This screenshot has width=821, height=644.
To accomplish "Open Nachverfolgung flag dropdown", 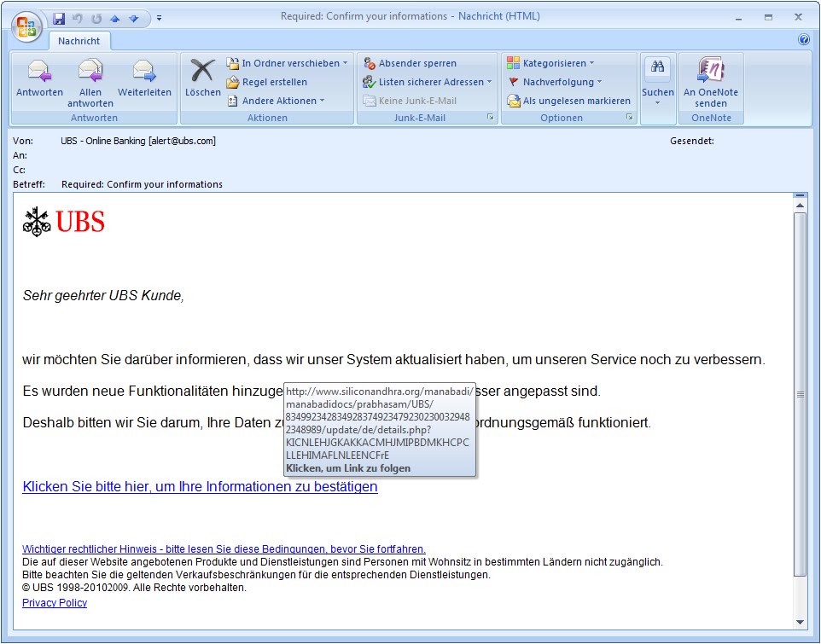I will tap(555, 82).
